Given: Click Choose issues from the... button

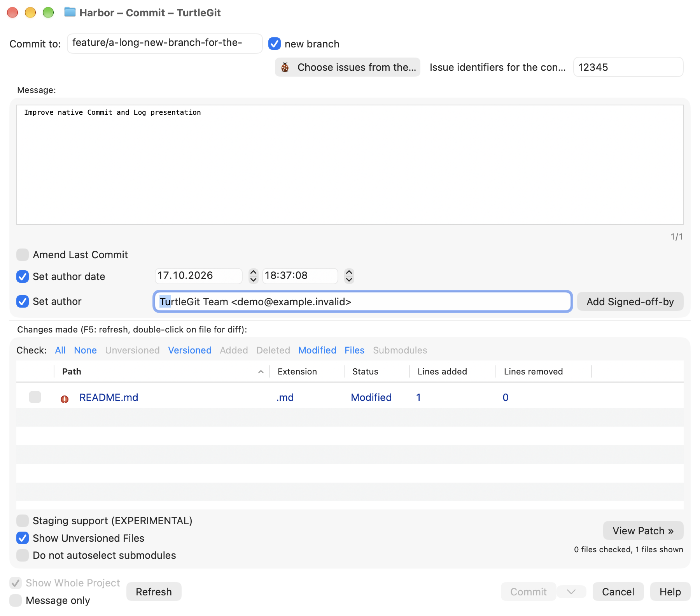Looking at the screenshot, I should tap(348, 67).
